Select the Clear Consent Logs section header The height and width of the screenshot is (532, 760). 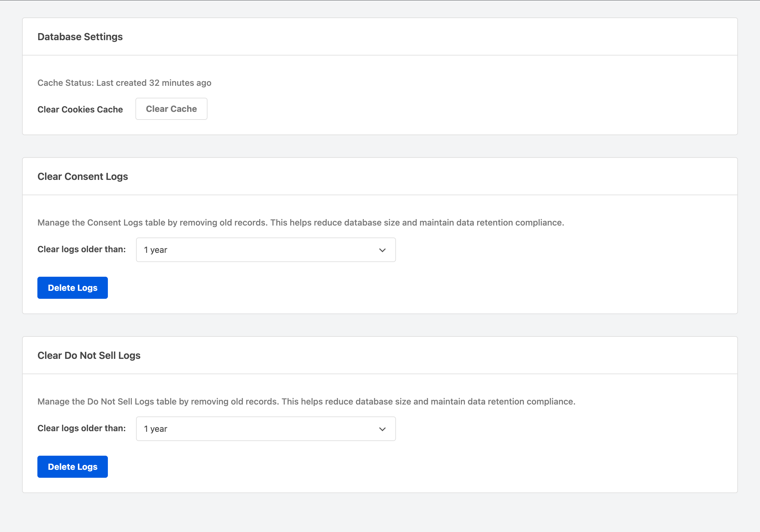tap(82, 177)
